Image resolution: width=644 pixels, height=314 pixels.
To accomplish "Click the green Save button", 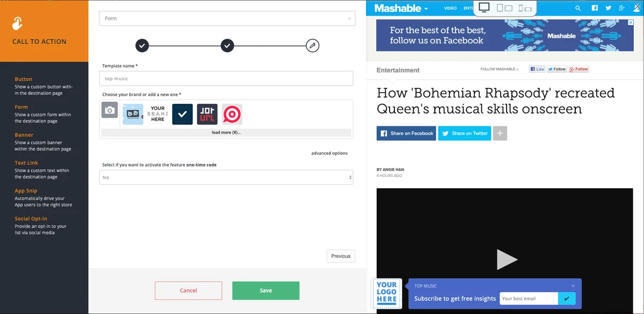I will [266, 290].
